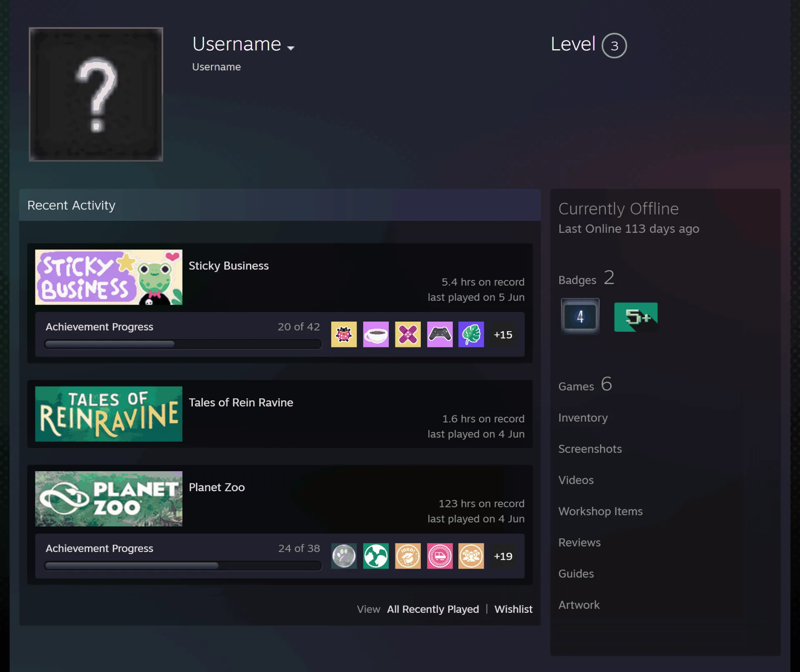Show the +15 more Sticky Business achievements

(503, 335)
